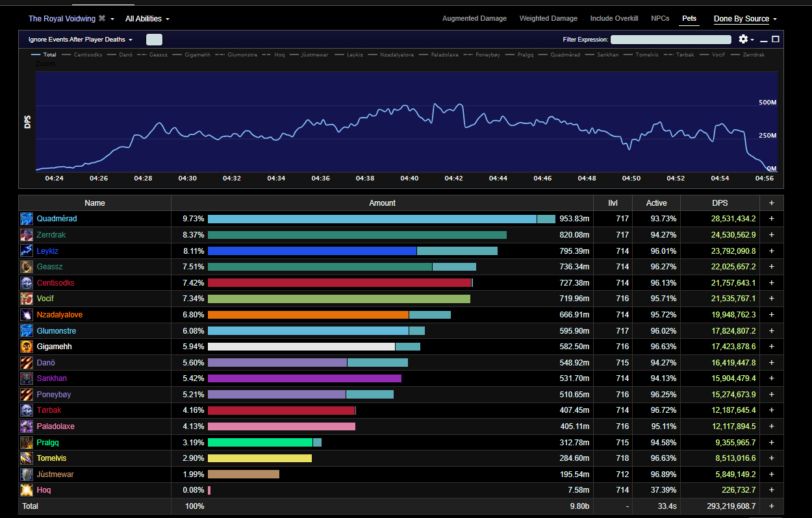Click Vocif's class icon
Viewport: 812px width, 518px height.
click(x=27, y=299)
